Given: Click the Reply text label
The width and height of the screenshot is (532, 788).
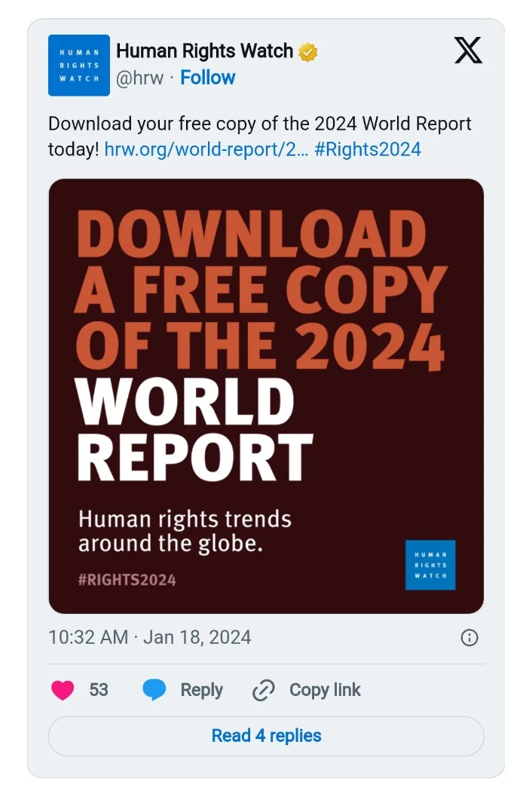Looking at the screenshot, I should [201, 690].
